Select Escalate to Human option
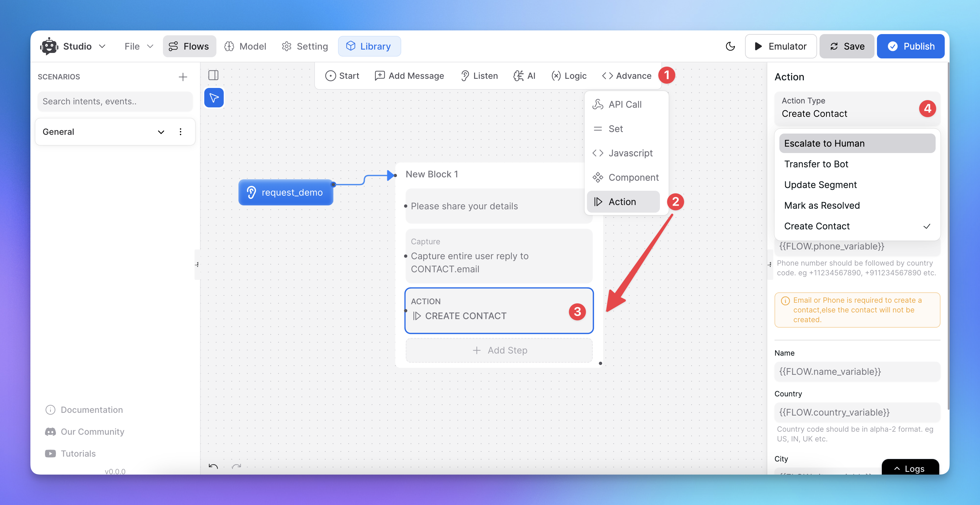The image size is (980, 505). pos(857,143)
